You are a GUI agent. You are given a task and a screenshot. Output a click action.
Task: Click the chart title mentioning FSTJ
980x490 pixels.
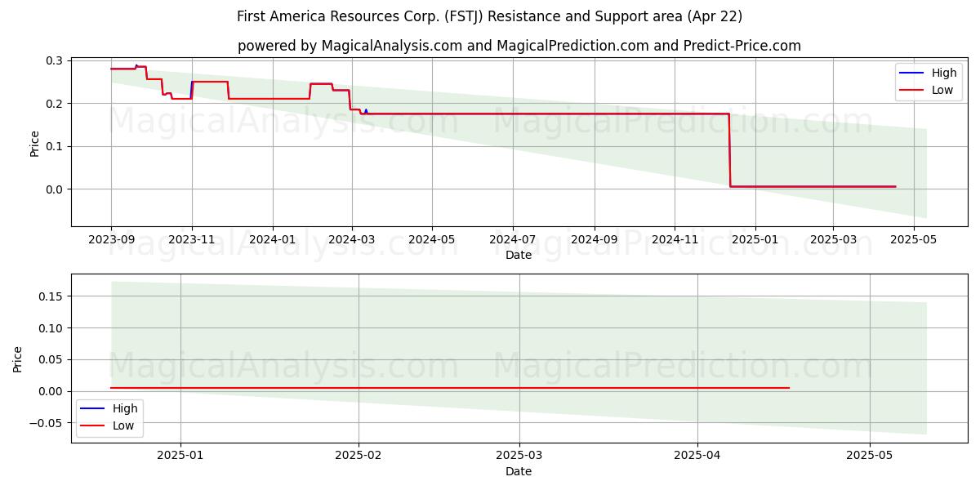pyautogui.click(x=490, y=16)
